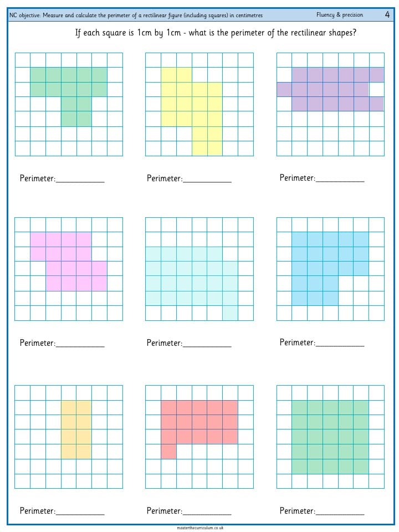399x532 pixels.
Task: Click Perimeter blank under red shape
Action: pos(207,511)
